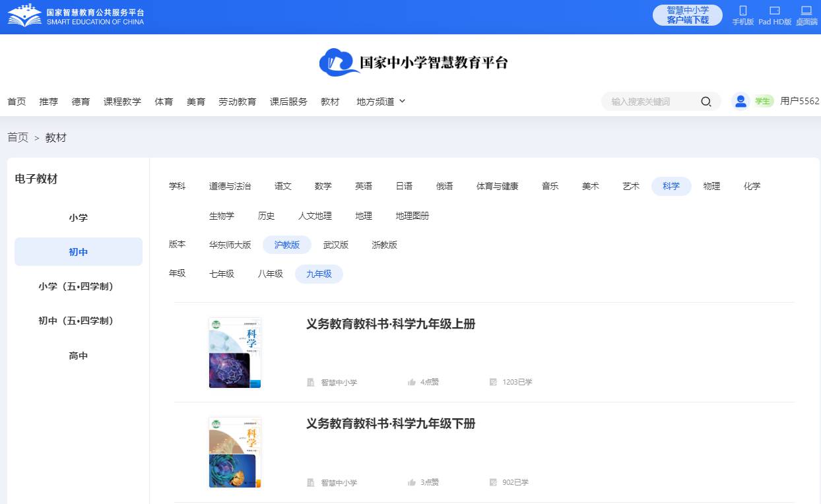Screen dimensions: 821x504
Task: Select edition 浙教版
Action: pyautogui.click(x=385, y=245)
